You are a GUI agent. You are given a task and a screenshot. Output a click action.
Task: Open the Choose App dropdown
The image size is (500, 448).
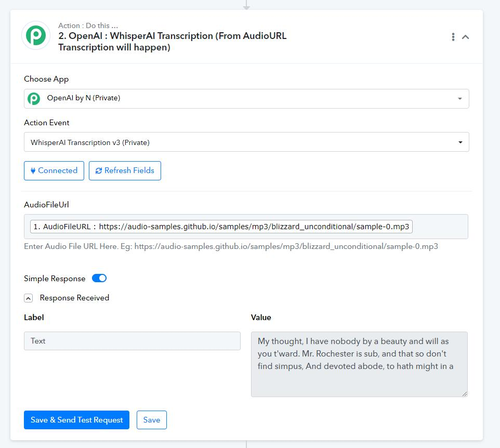[x=246, y=99]
